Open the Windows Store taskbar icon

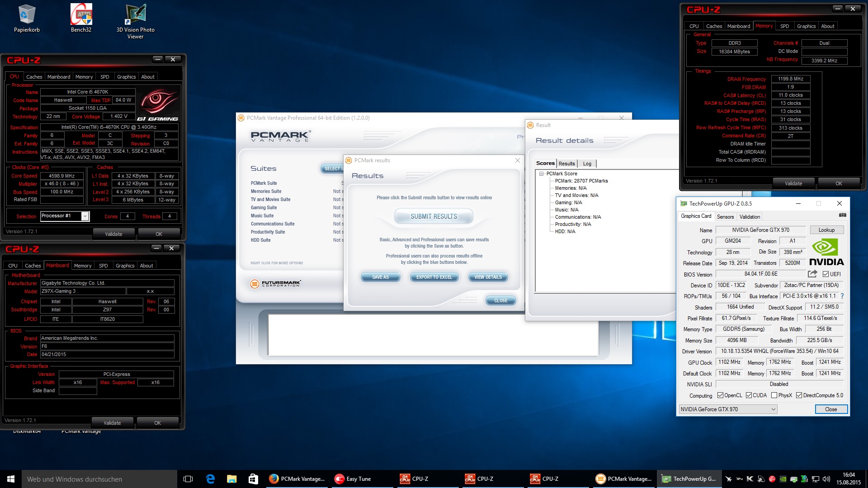point(253,479)
